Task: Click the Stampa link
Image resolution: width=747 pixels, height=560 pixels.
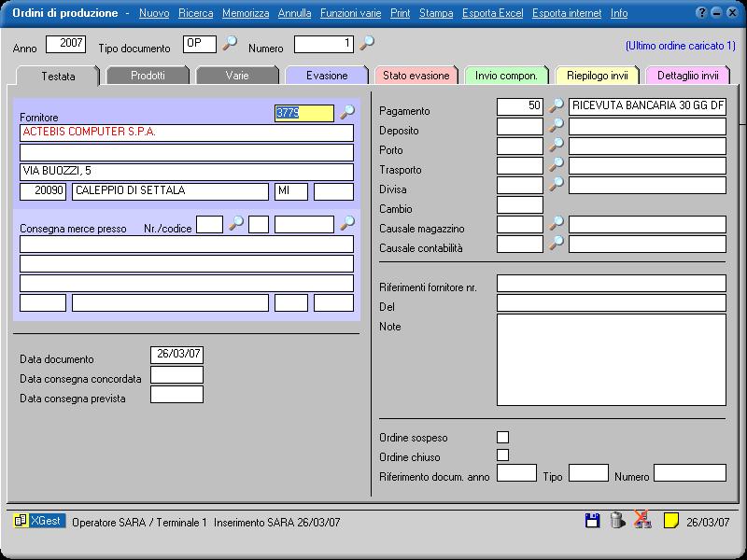Action: (436, 13)
